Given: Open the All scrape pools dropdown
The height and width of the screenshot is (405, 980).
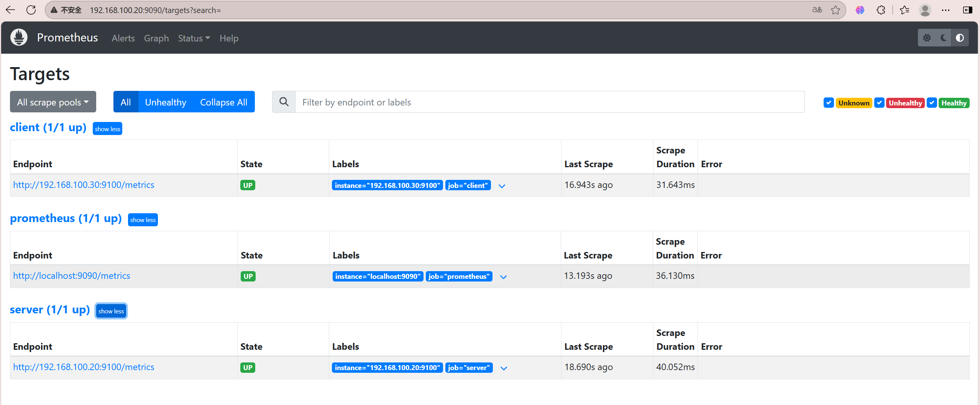Looking at the screenshot, I should click(x=53, y=102).
